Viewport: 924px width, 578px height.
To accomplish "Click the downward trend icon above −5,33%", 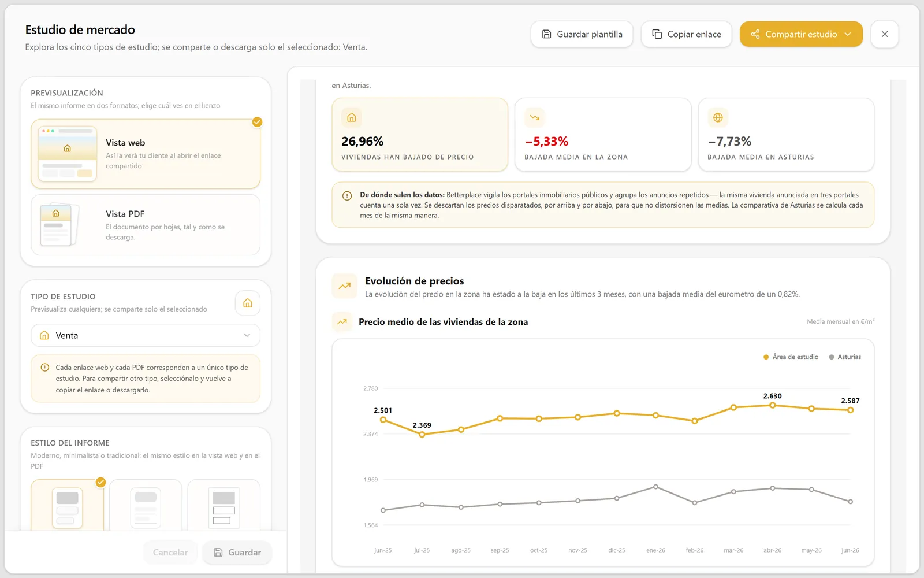I will click(535, 117).
